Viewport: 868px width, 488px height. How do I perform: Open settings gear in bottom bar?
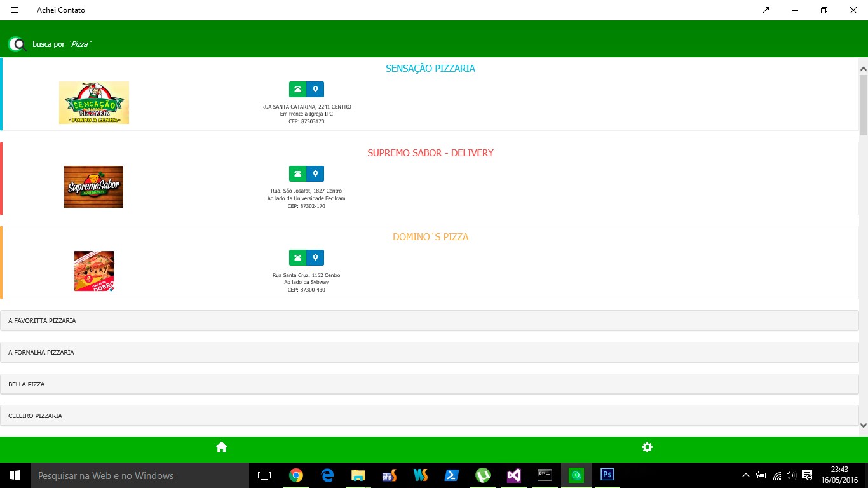point(647,447)
